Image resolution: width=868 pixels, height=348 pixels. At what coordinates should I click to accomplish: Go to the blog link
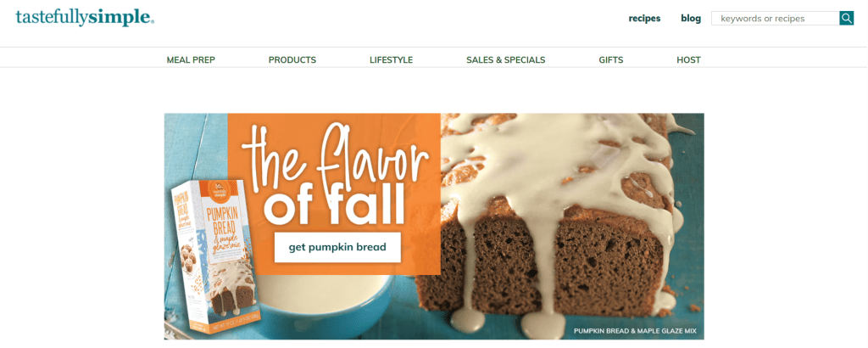[x=691, y=19]
